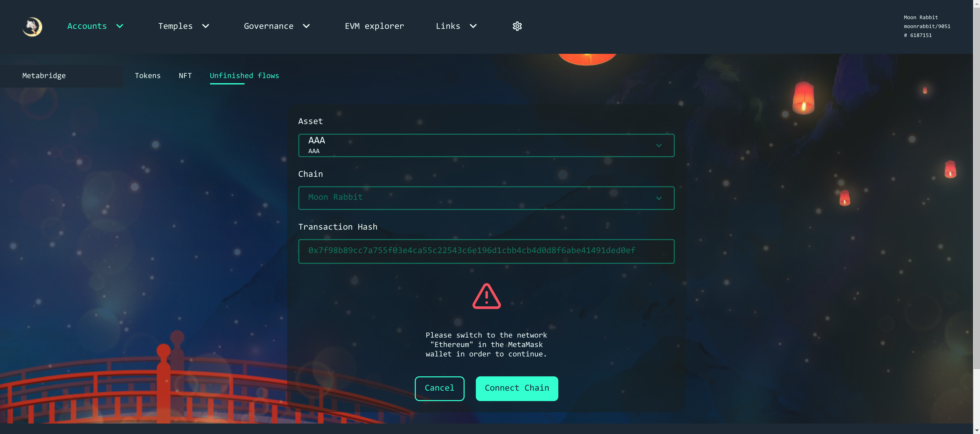Expand the Accounts menu chevron
980x434 pixels.
click(x=120, y=26)
